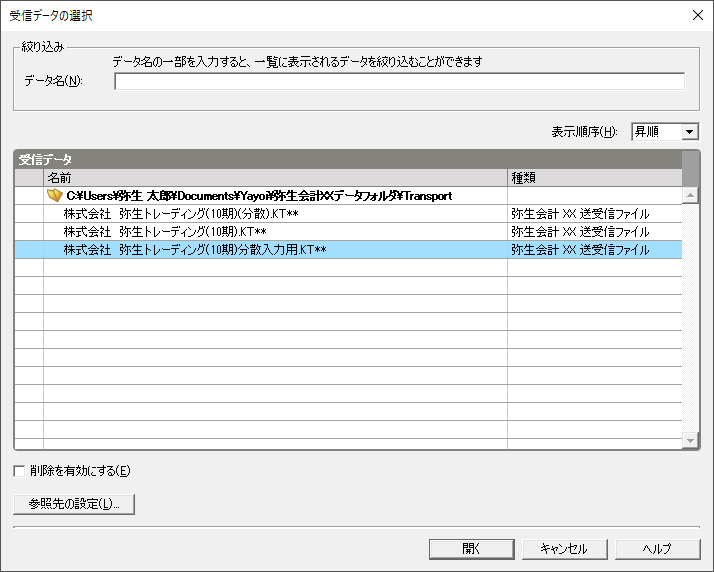Enable the 削除を有効にする checkbox

(19, 471)
